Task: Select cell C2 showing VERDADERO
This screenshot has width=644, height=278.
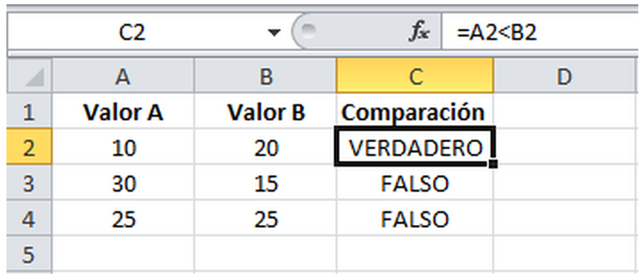Action: pyautogui.click(x=415, y=147)
